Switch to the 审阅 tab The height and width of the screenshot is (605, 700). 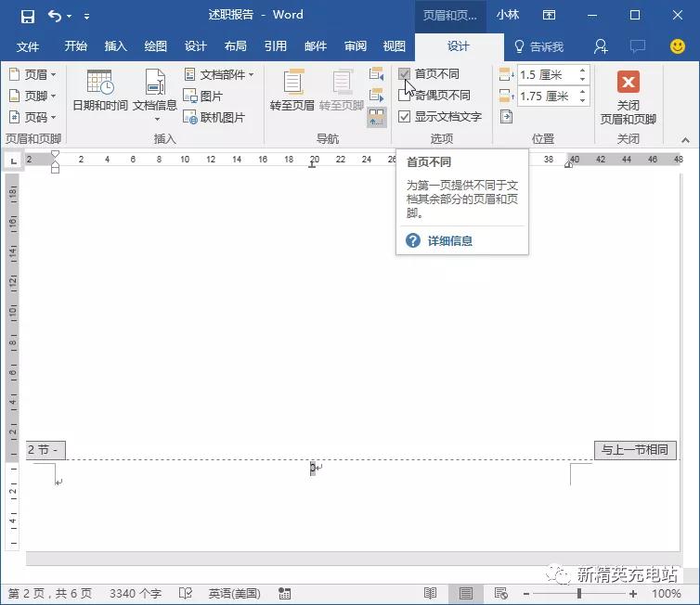(x=356, y=46)
